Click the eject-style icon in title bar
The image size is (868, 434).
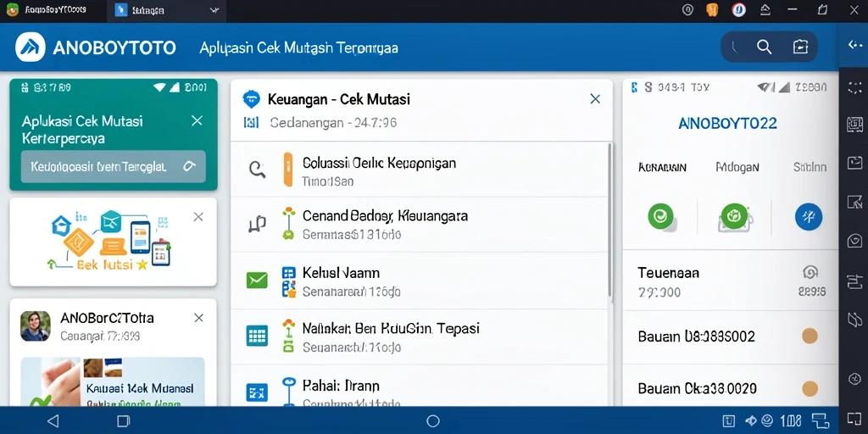tap(766, 10)
